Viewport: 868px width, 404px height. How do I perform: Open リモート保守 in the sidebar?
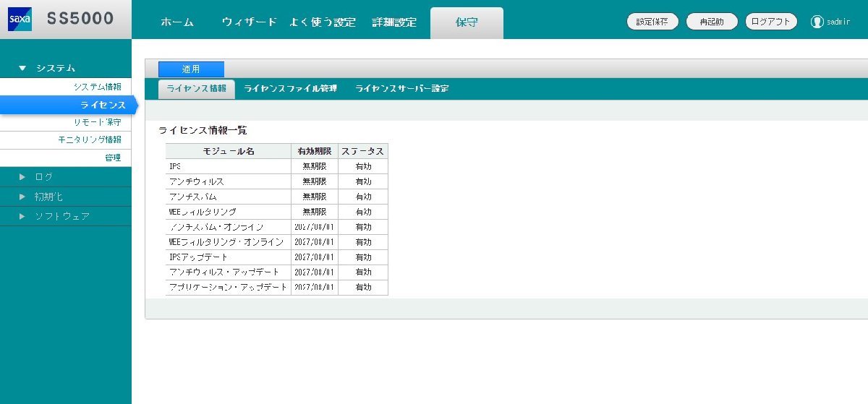point(66,122)
